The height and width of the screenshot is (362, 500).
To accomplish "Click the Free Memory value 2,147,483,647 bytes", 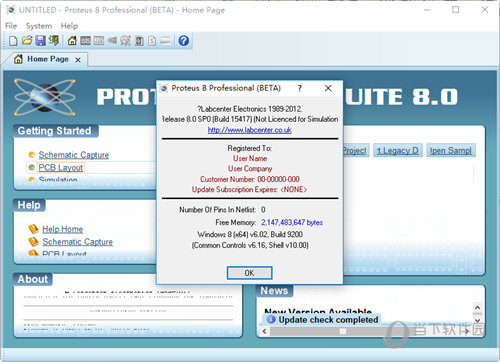I will pos(292,222).
